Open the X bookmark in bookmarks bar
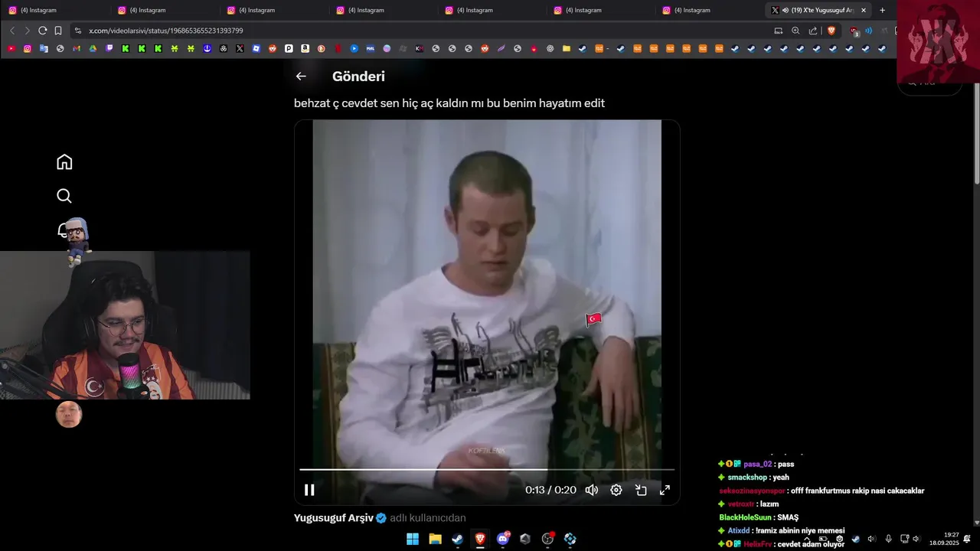The image size is (980, 551). 240,48
